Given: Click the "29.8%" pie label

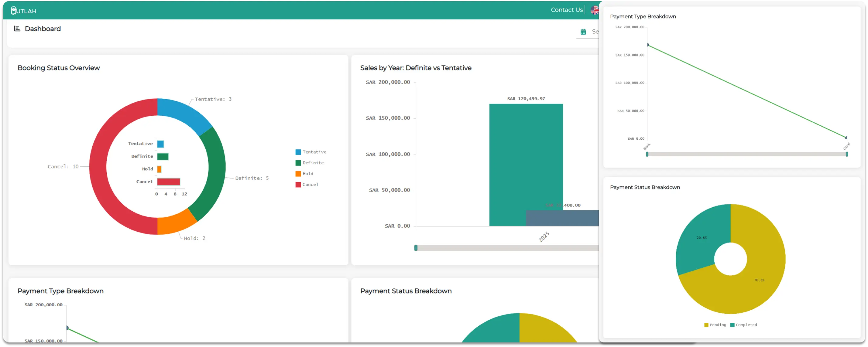Looking at the screenshot, I should coord(702,238).
